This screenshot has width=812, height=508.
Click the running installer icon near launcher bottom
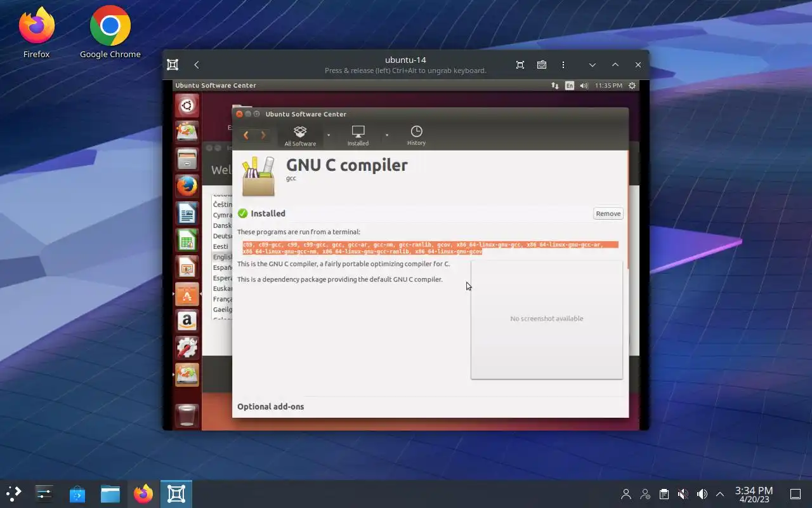tap(187, 375)
